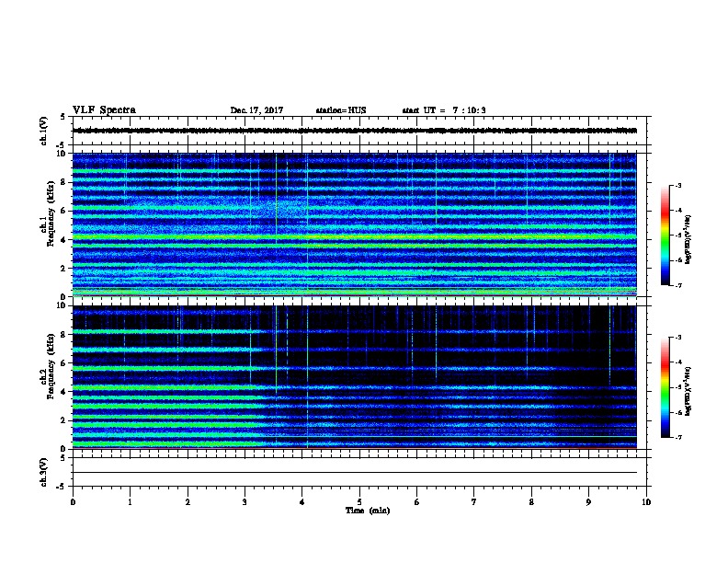Click the ch.2 spectrogram color bar

(x=665, y=387)
